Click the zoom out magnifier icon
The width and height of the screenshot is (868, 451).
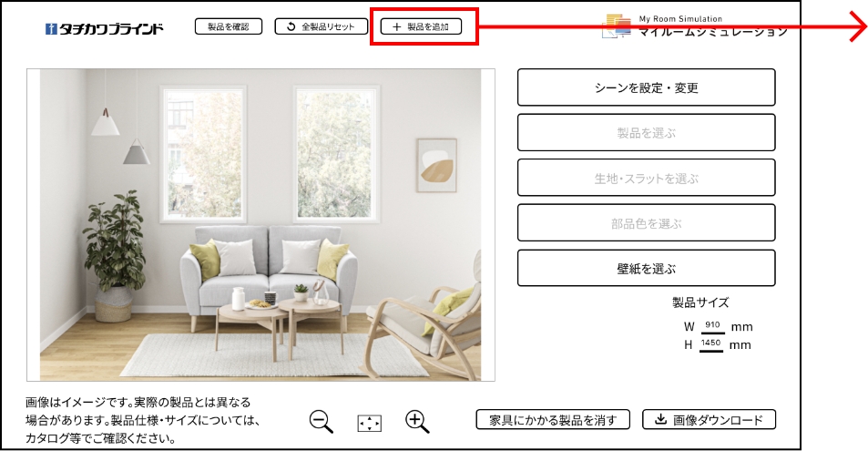point(322,422)
